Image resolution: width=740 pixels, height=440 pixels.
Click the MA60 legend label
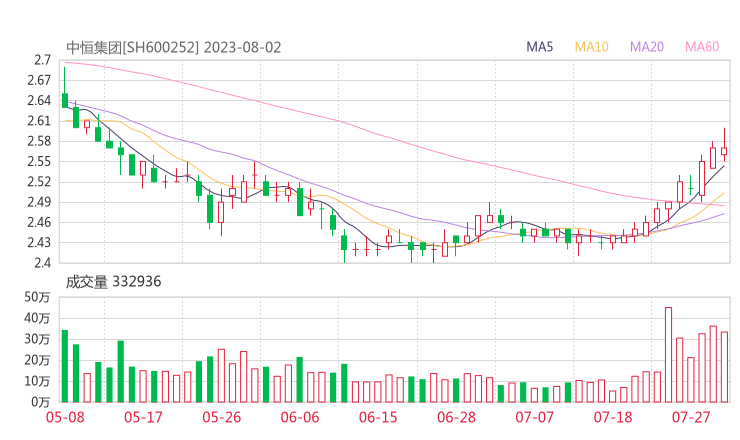pyautogui.click(x=702, y=47)
